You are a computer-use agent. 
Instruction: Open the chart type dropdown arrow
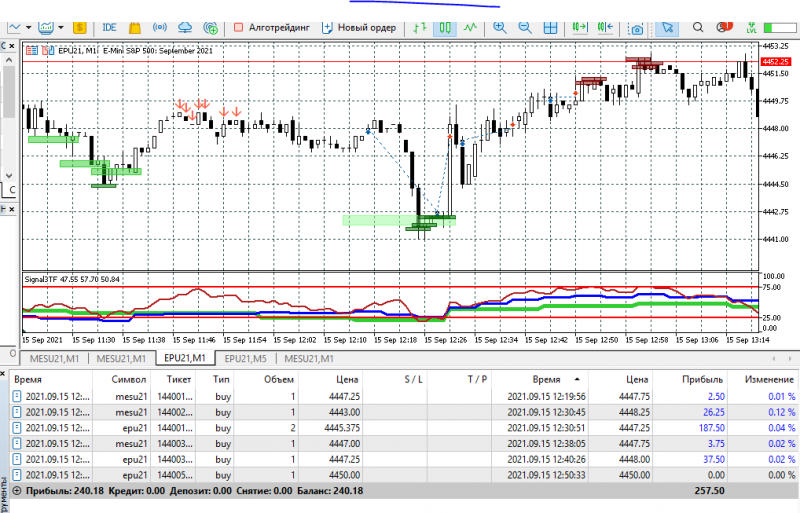click(x=29, y=28)
